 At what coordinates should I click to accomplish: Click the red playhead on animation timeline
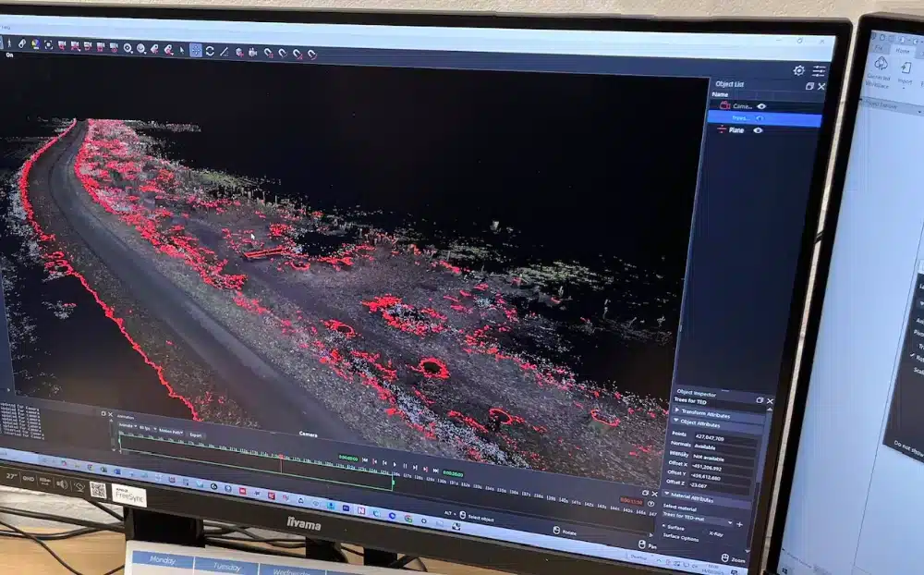280,457
